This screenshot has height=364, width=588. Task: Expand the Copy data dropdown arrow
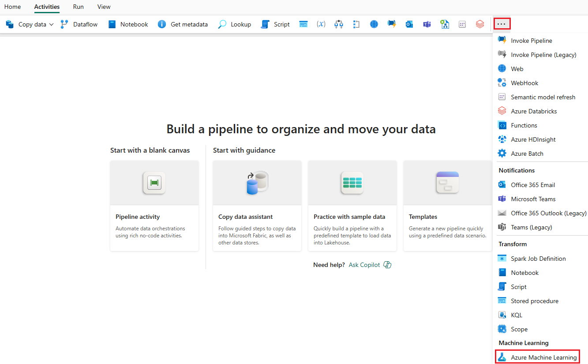[51, 24]
